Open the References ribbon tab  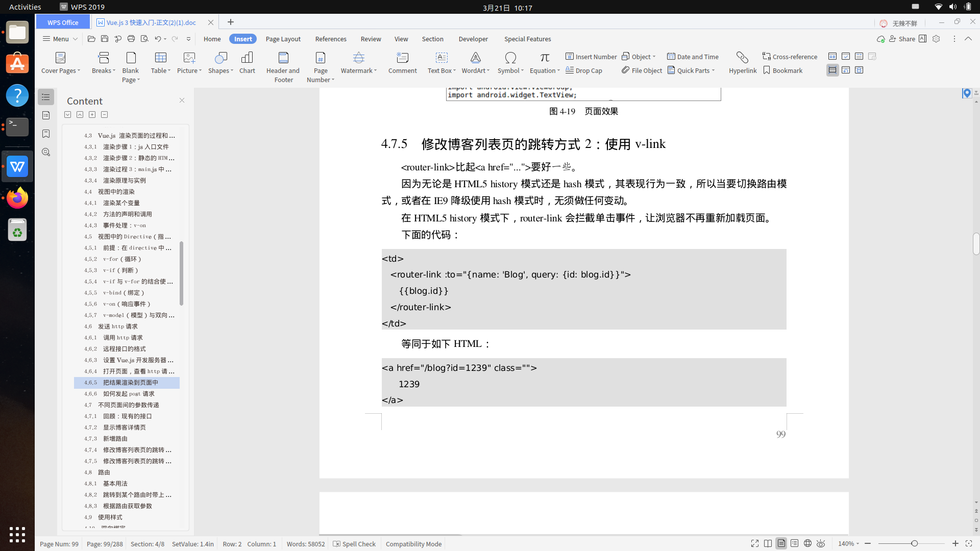(x=331, y=39)
